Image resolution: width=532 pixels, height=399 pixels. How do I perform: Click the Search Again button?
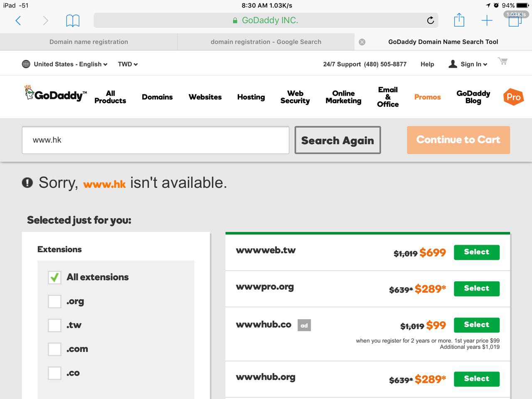337,140
